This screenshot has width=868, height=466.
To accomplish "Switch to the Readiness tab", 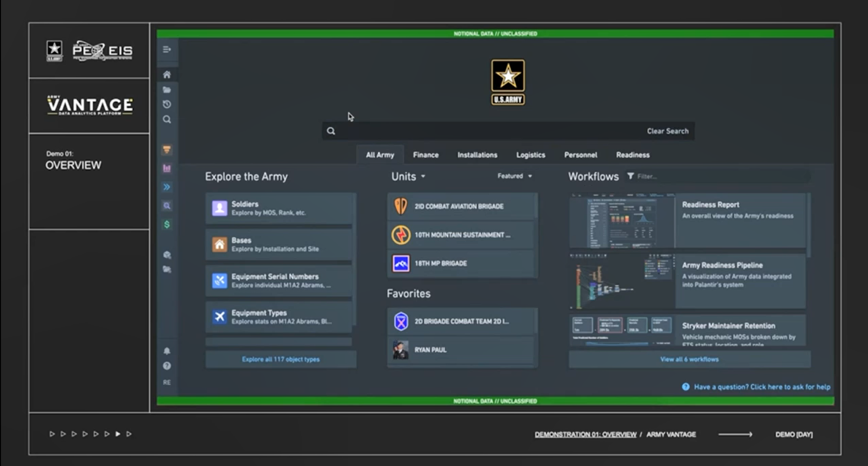I will coord(633,155).
